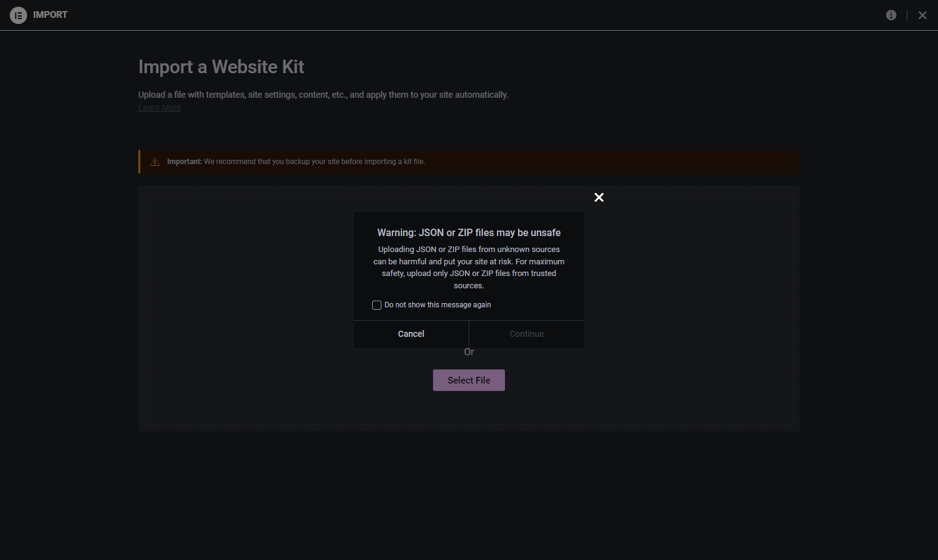Click the Select File button

[469, 380]
